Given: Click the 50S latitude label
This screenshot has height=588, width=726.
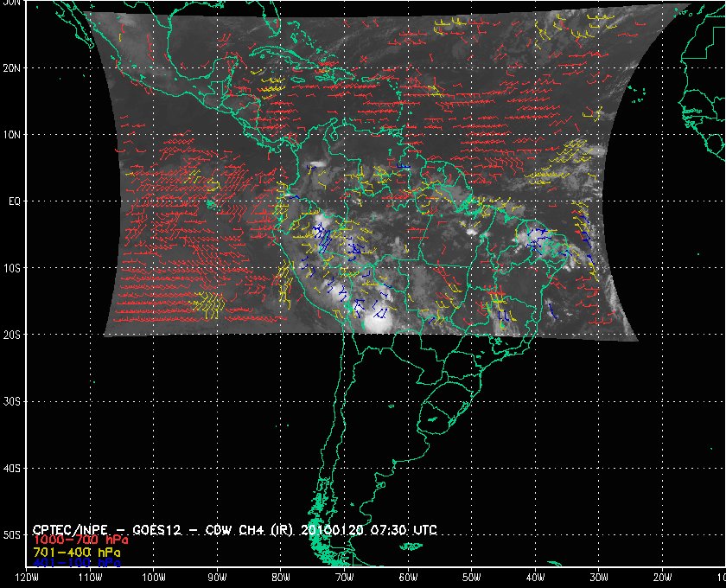Looking at the screenshot, I should 11,535.
